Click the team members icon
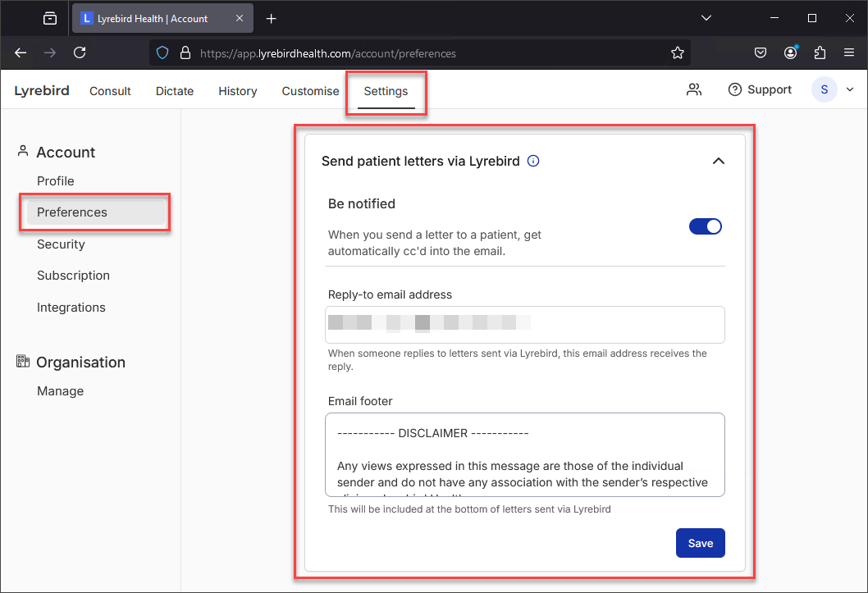868x593 pixels. [693, 89]
